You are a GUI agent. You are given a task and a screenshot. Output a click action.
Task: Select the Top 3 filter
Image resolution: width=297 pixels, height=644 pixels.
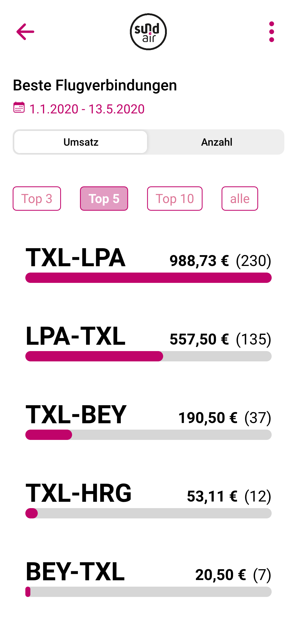click(x=37, y=199)
